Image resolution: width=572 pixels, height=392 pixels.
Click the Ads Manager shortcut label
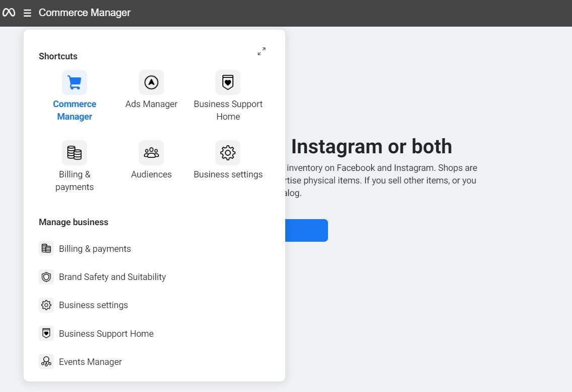(151, 104)
